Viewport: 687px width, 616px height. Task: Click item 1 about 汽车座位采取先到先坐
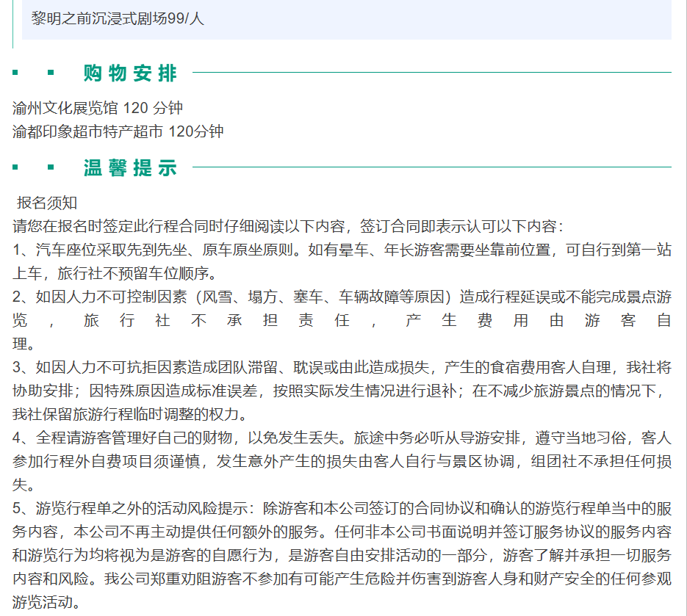coord(342,261)
